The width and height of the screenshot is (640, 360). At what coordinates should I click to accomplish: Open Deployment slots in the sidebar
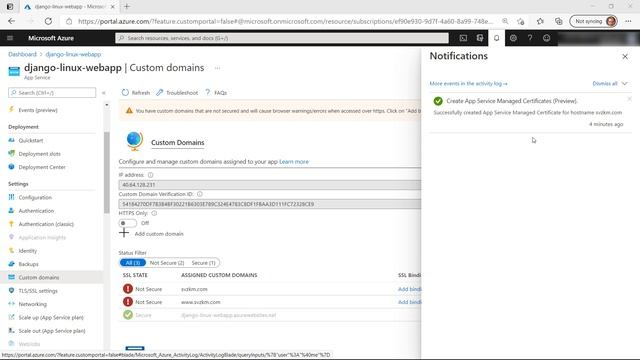40,154
